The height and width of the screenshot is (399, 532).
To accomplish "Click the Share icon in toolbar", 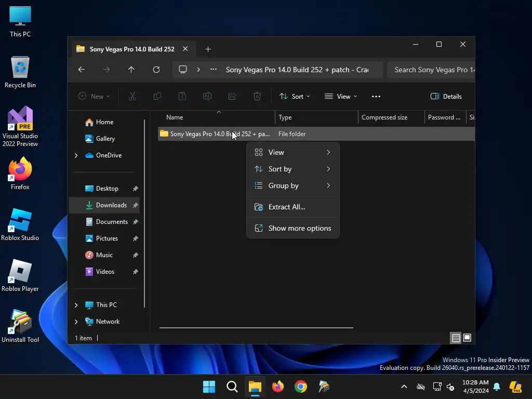I will pyautogui.click(x=232, y=96).
